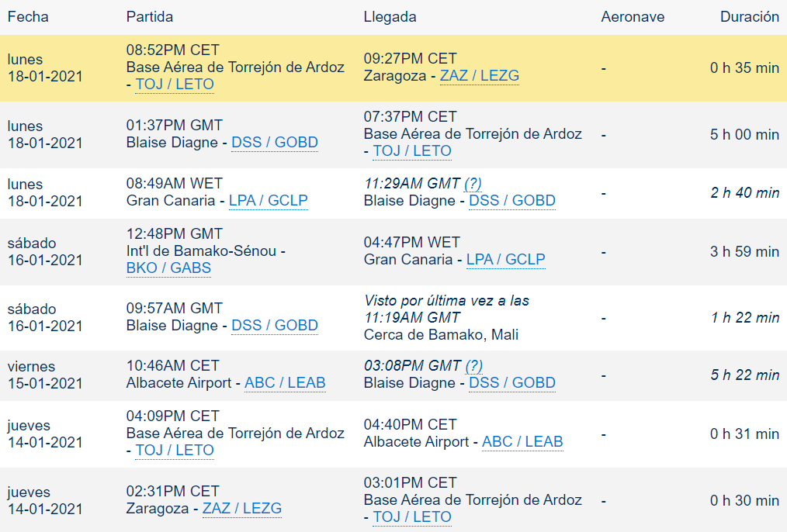
Task: Open TOJ / LETO in the 03:01PM arrival
Action: [412, 517]
